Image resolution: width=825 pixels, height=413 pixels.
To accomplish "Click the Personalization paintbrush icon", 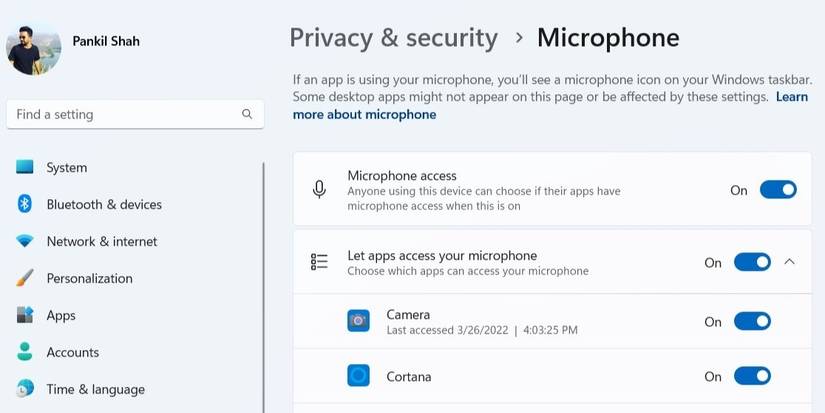I will [25, 278].
